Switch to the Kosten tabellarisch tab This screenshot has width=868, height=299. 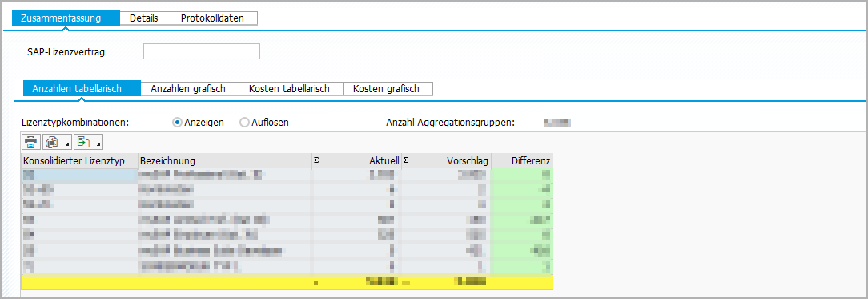pyautogui.click(x=291, y=89)
